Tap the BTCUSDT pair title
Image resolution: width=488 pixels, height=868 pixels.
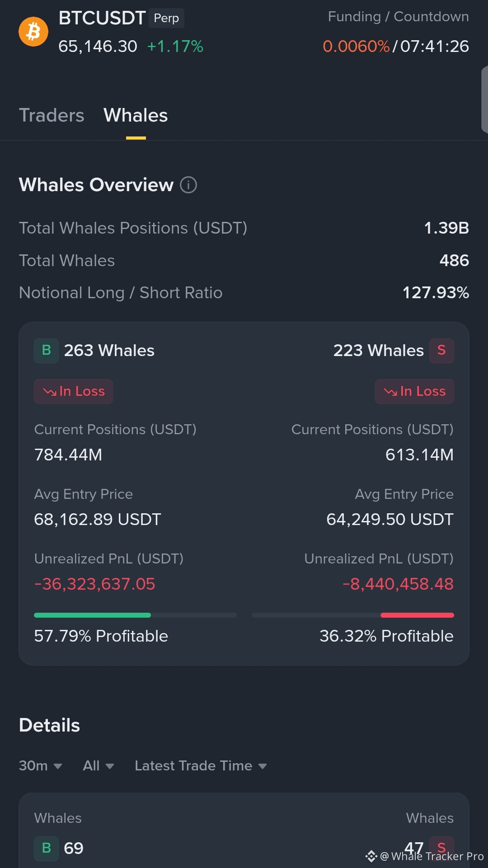pyautogui.click(x=102, y=18)
